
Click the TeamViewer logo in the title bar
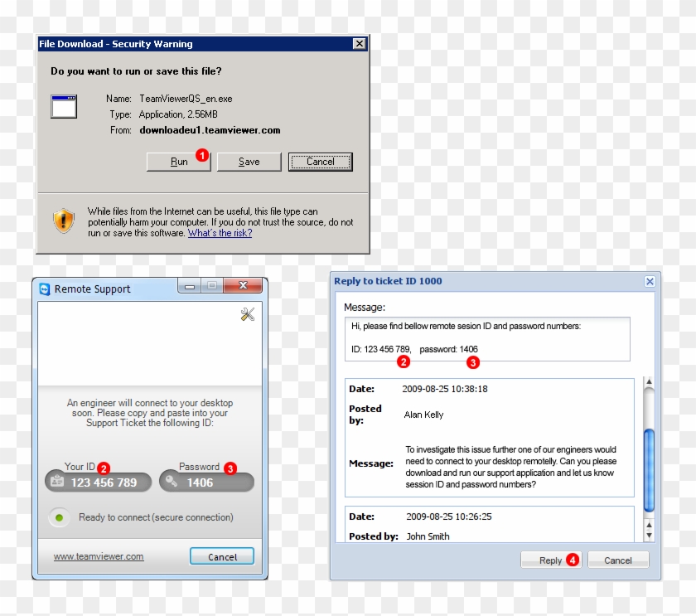pos(46,289)
